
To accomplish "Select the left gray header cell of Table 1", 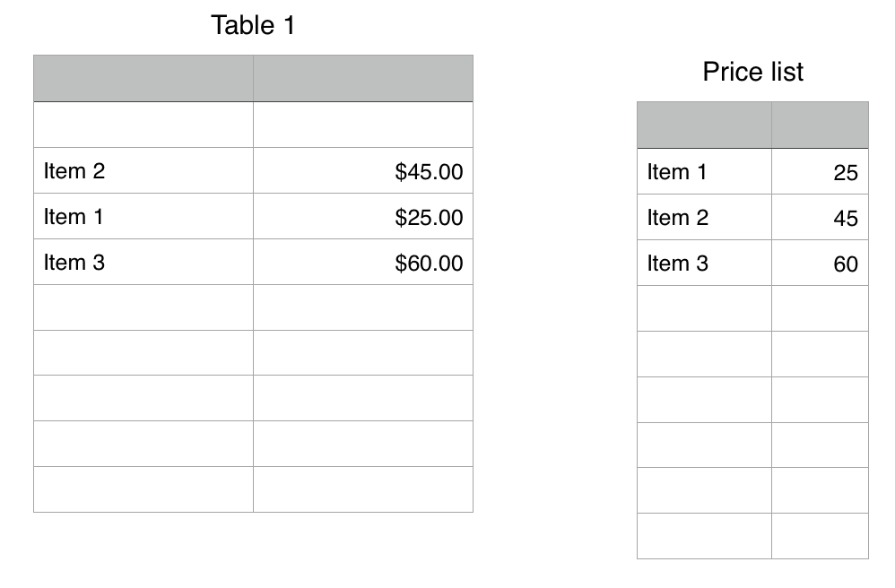I will [143, 78].
